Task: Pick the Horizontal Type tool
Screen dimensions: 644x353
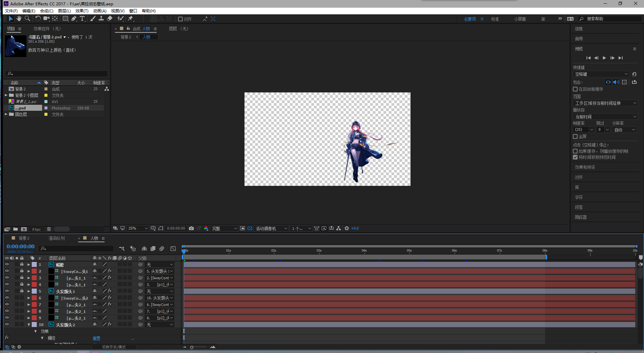Action: [x=82, y=19]
